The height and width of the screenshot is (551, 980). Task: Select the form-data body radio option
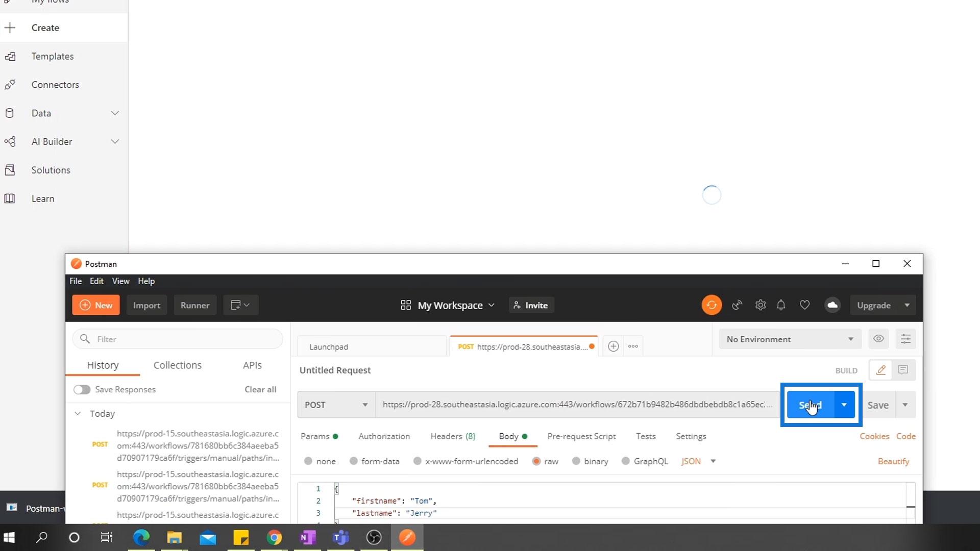[x=353, y=461]
